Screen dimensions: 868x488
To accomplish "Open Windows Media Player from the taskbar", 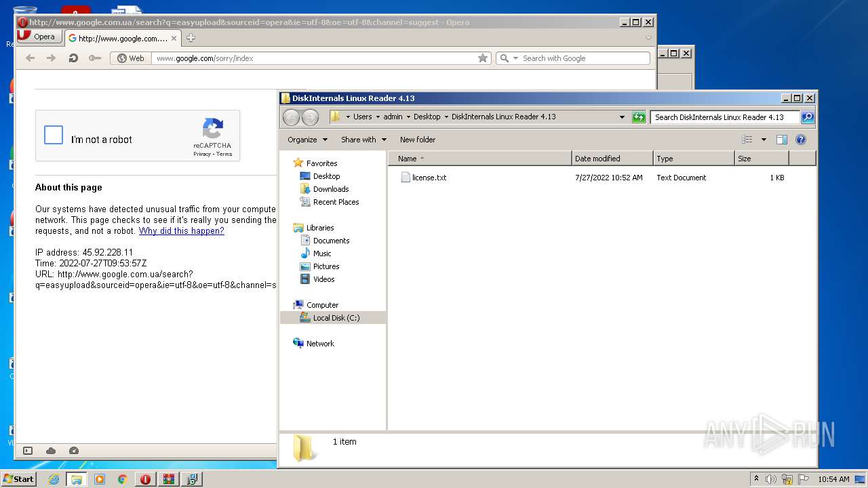I will [100, 479].
